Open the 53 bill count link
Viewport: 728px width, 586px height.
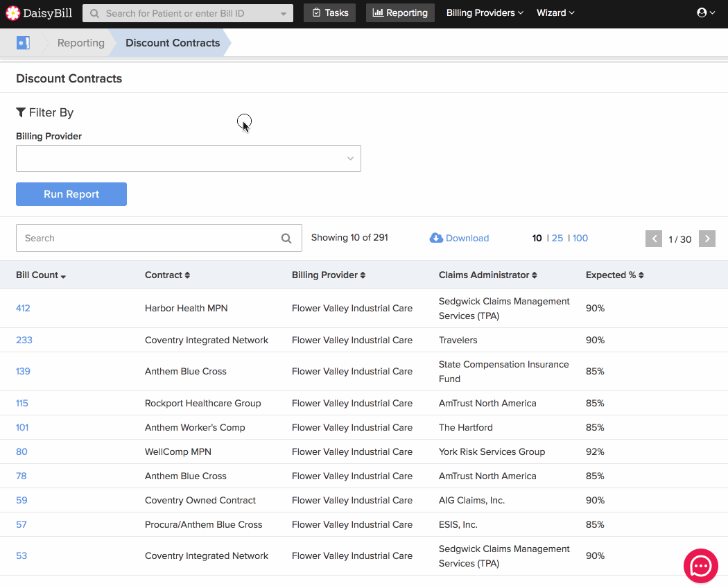click(x=21, y=555)
